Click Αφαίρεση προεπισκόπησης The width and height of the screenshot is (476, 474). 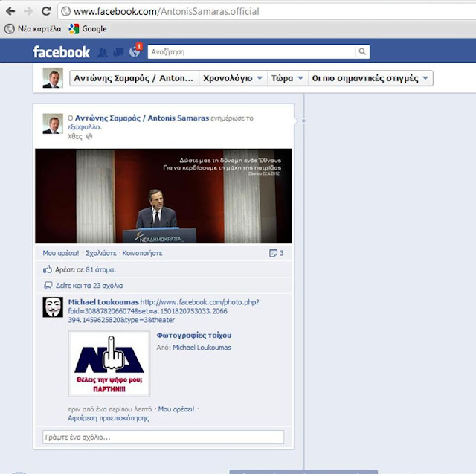click(x=109, y=418)
